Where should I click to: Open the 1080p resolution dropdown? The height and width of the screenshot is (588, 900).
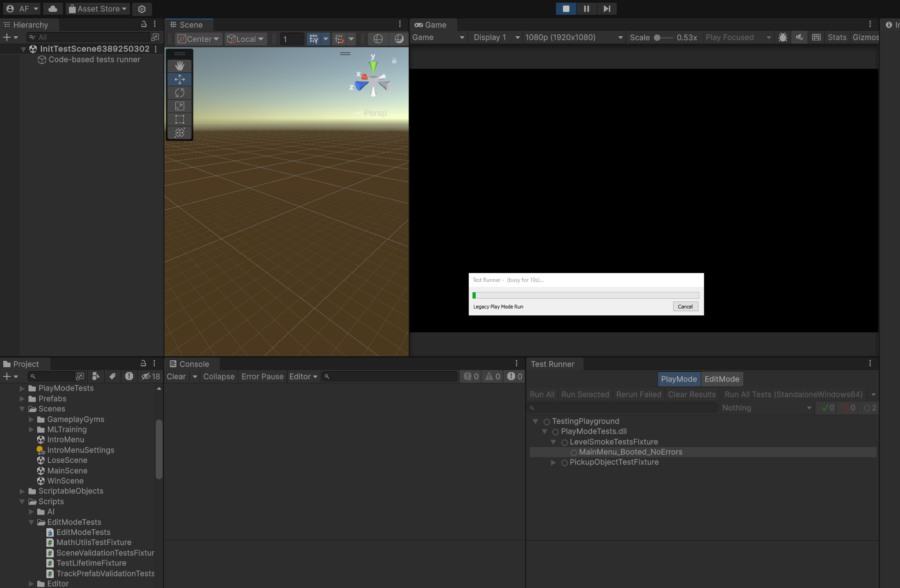pos(574,38)
